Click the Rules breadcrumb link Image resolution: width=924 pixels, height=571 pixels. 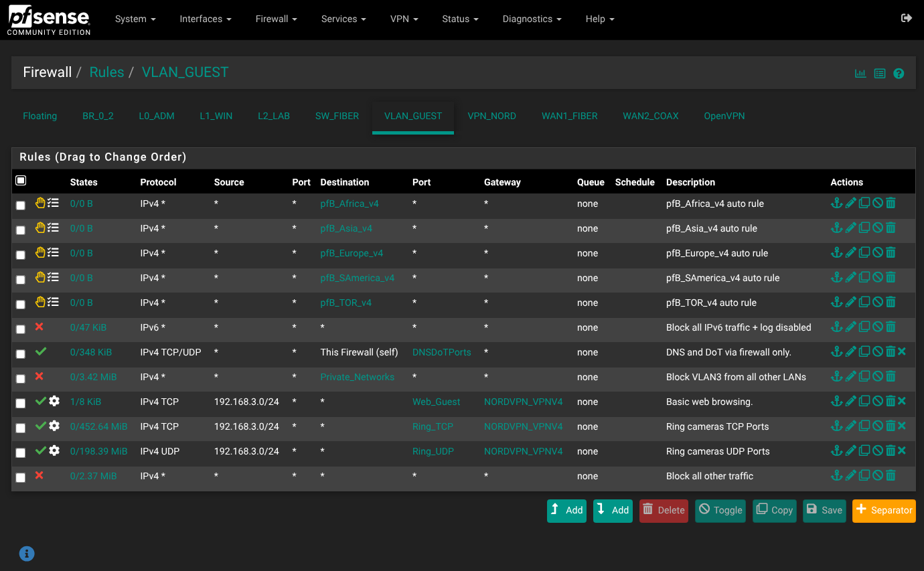106,72
